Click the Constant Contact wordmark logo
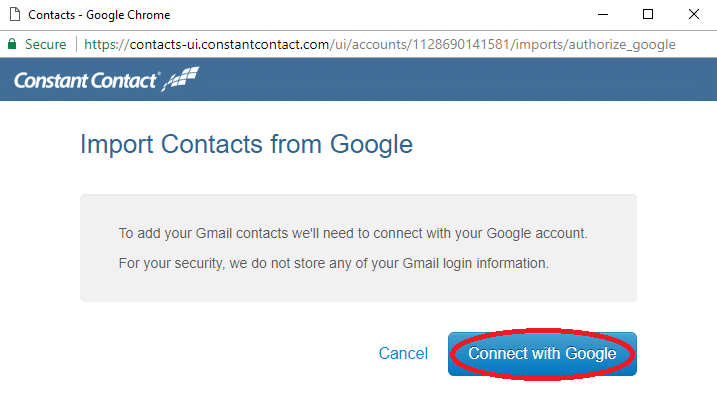717x397 pixels. point(86,81)
